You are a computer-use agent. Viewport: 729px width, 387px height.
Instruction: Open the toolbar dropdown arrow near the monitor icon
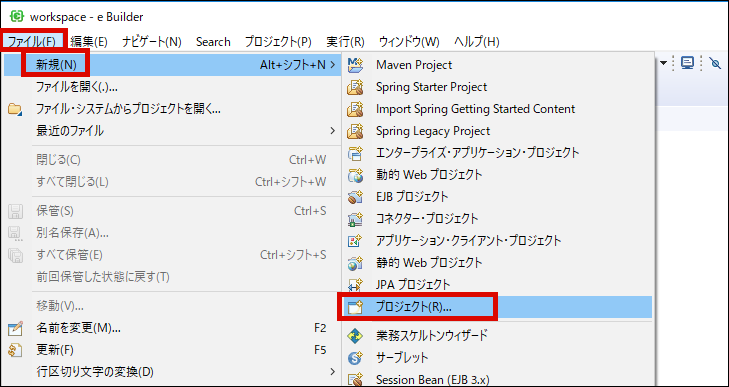(x=663, y=63)
